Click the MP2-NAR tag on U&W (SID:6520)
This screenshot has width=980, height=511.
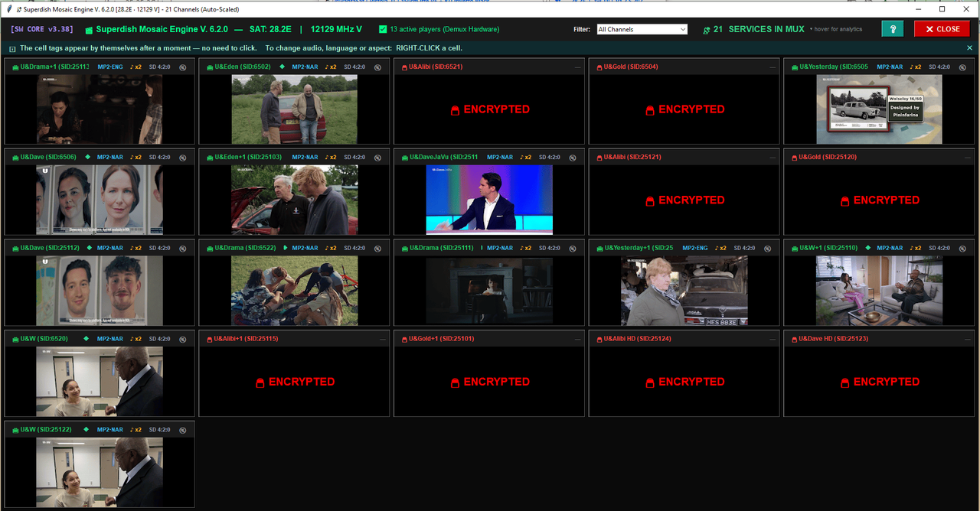[x=110, y=339]
